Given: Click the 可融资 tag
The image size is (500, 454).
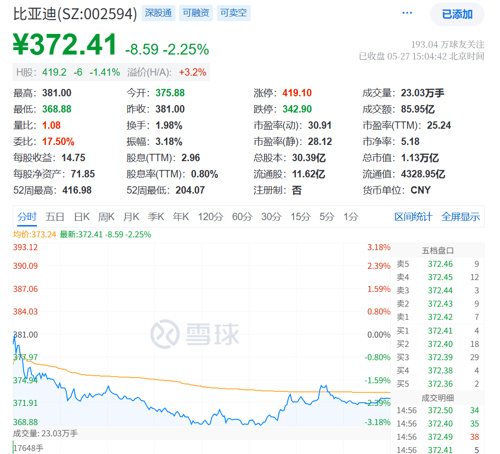Looking at the screenshot, I should 196,13.
